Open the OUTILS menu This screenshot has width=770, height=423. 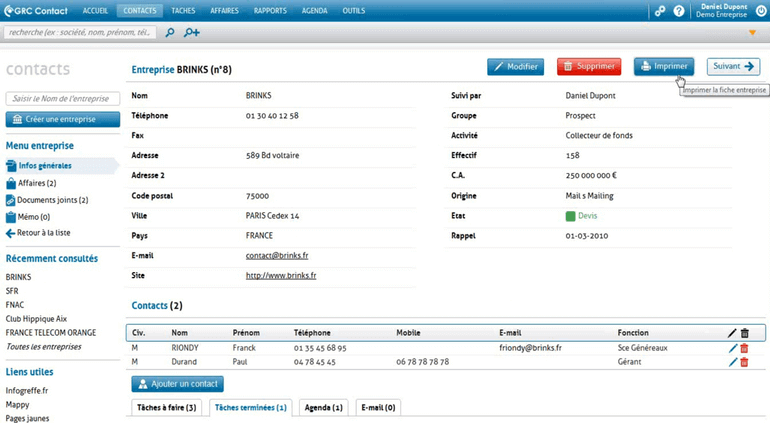pyautogui.click(x=354, y=10)
